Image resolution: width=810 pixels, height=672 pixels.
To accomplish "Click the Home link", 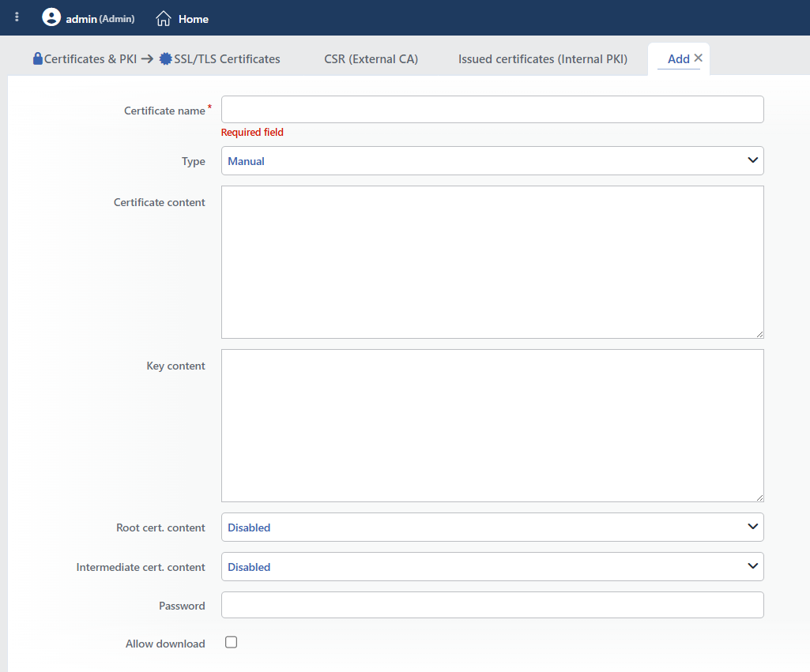I will coord(193,19).
